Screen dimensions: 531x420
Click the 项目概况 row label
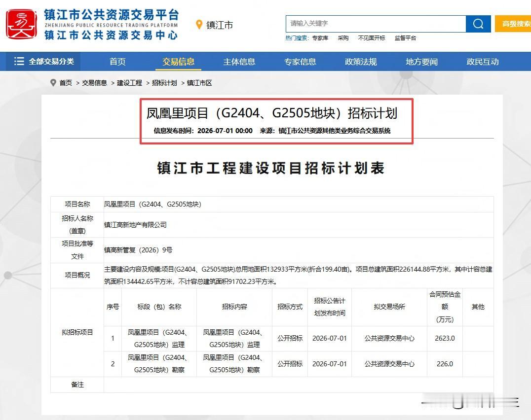coord(77,275)
